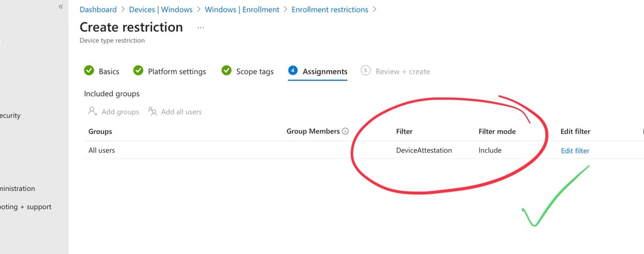This screenshot has height=254, width=644.
Task: Go to Windows | Enrollment breadcrumb
Action: [242, 9]
